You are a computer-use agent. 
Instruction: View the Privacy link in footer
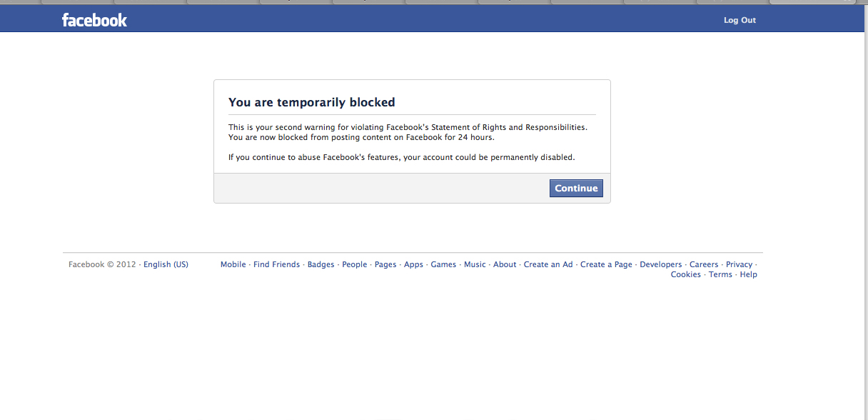[x=739, y=264]
